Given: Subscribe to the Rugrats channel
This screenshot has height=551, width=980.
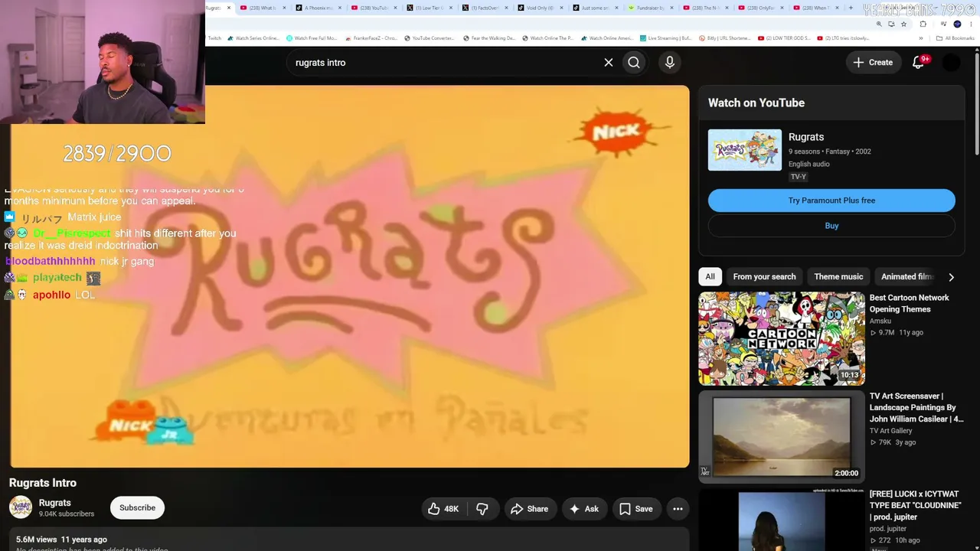Looking at the screenshot, I should pos(137,508).
